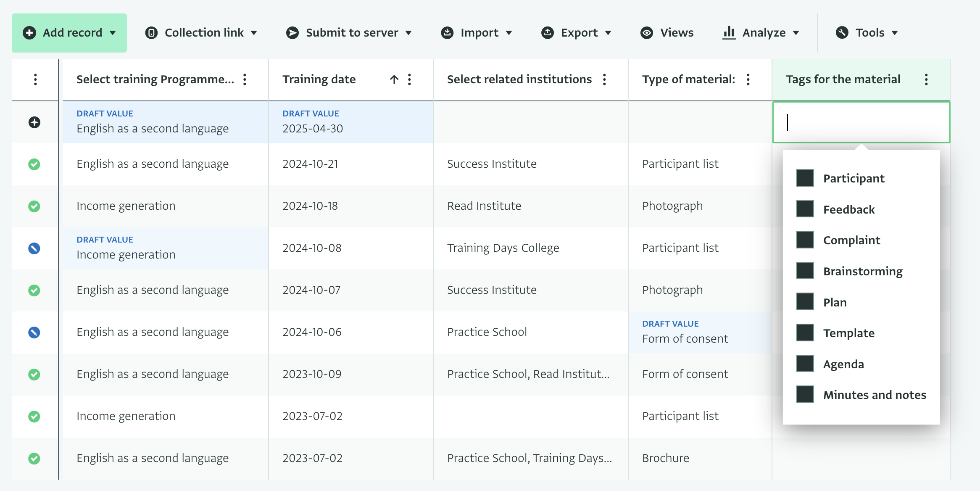Click the plus icon on the new draft row
This screenshot has width=980, height=491.
34,122
